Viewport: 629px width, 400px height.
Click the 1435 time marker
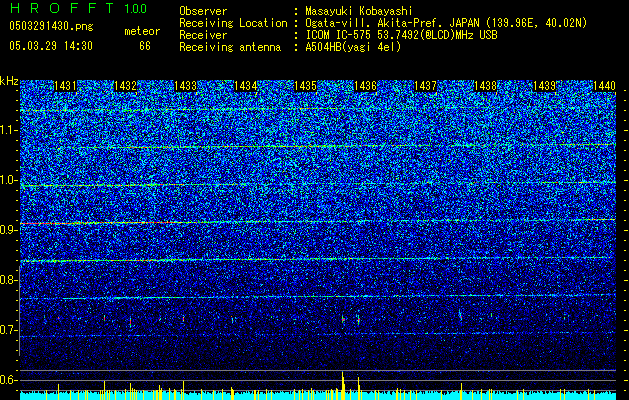305,86
